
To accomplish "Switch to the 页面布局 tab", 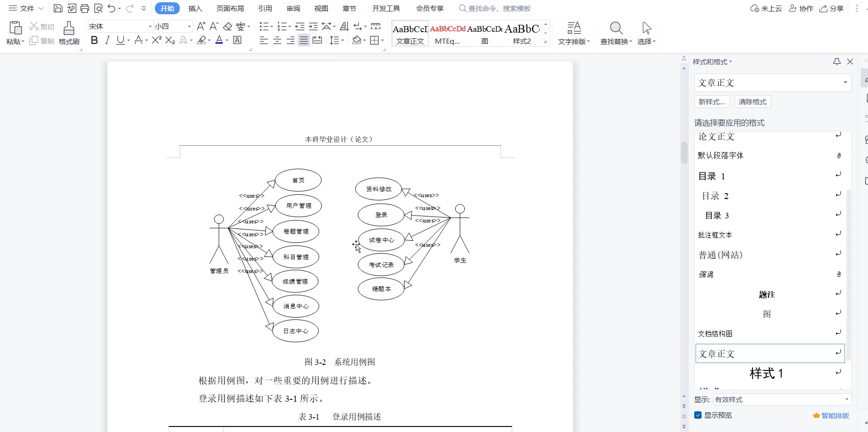I will pyautogui.click(x=230, y=8).
